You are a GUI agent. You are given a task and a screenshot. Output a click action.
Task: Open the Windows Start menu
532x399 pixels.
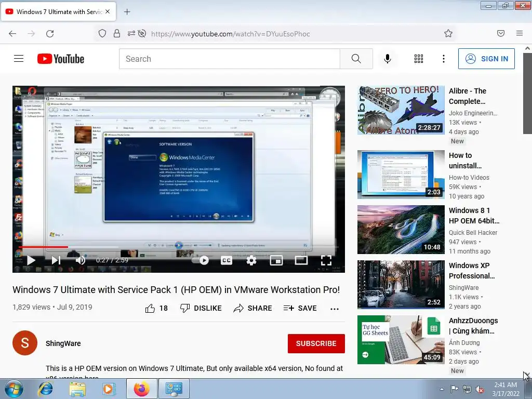click(x=13, y=389)
